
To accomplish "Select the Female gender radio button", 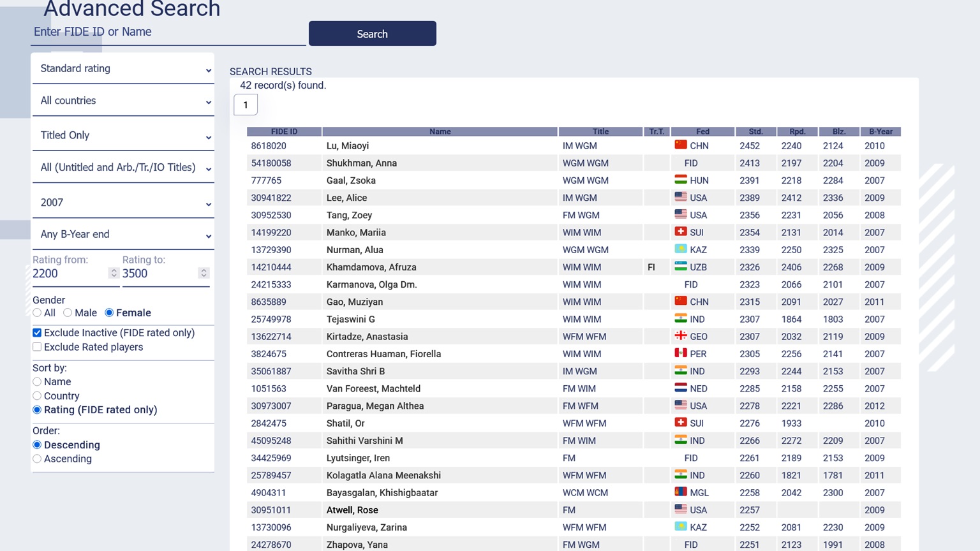I will point(109,312).
